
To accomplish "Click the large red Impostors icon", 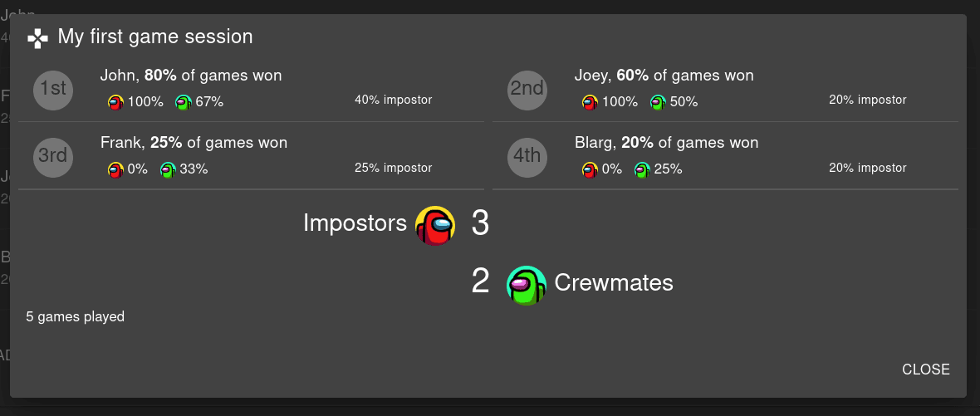I will [x=435, y=226].
